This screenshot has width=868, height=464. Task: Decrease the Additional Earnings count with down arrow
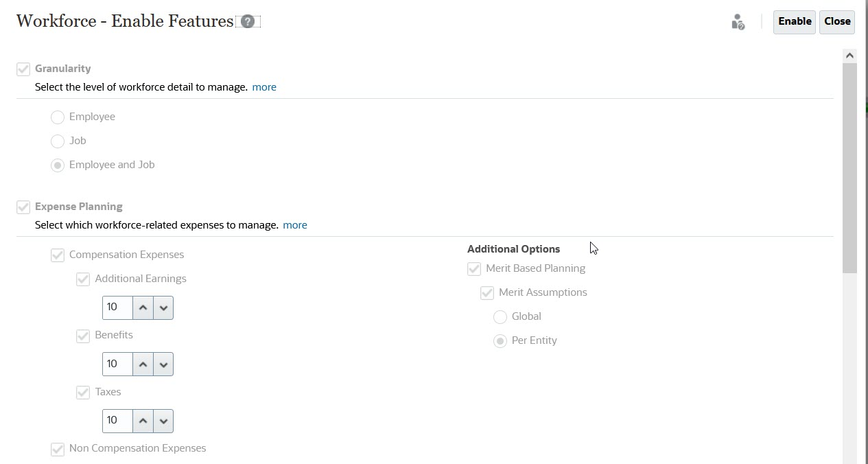coord(163,308)
